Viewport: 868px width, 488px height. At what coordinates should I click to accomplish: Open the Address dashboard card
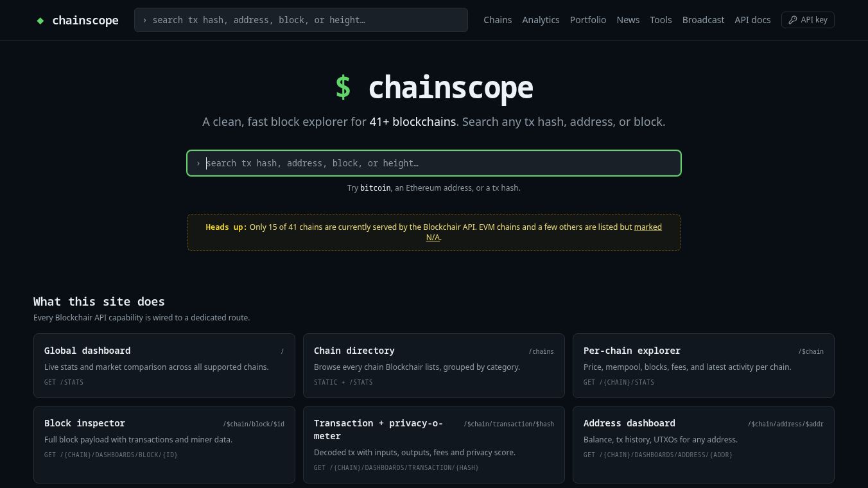pyautogui.click(x=704, y=444)
